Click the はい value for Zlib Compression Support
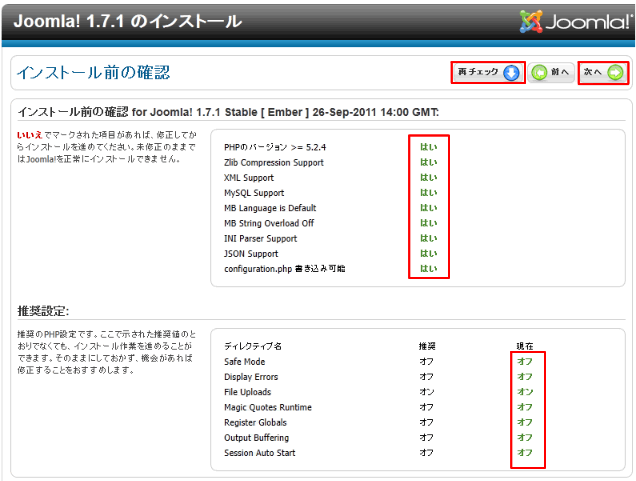Image resolution: width=636 pixels, height=481 pixels. [428, 162]
